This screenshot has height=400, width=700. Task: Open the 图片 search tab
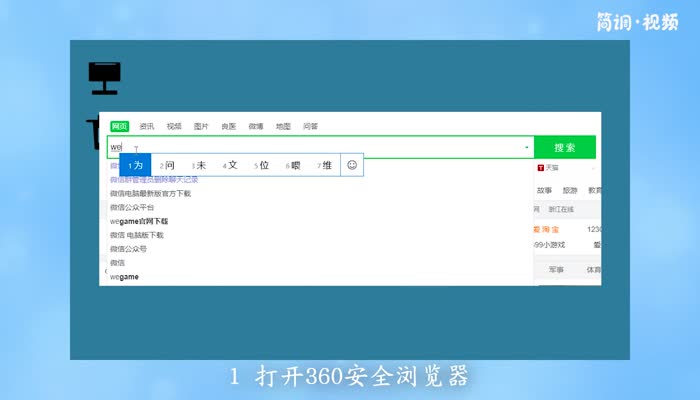201,127
